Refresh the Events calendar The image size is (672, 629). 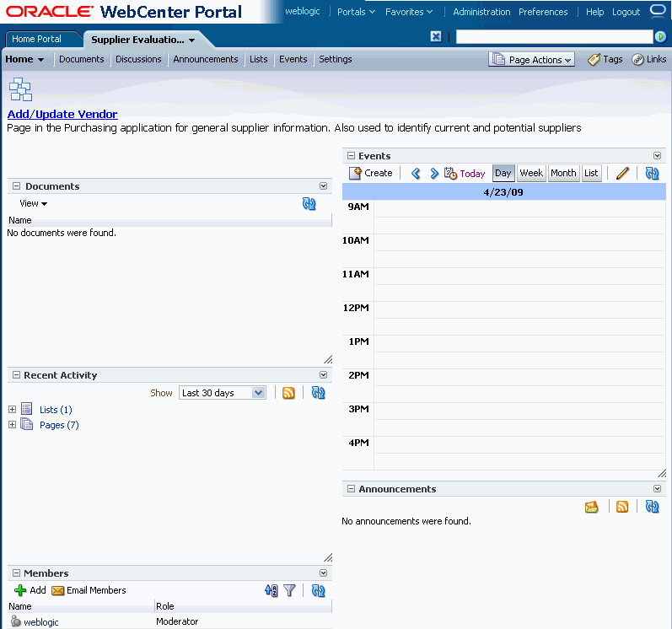pyautogui.click(x=652, y=173)
